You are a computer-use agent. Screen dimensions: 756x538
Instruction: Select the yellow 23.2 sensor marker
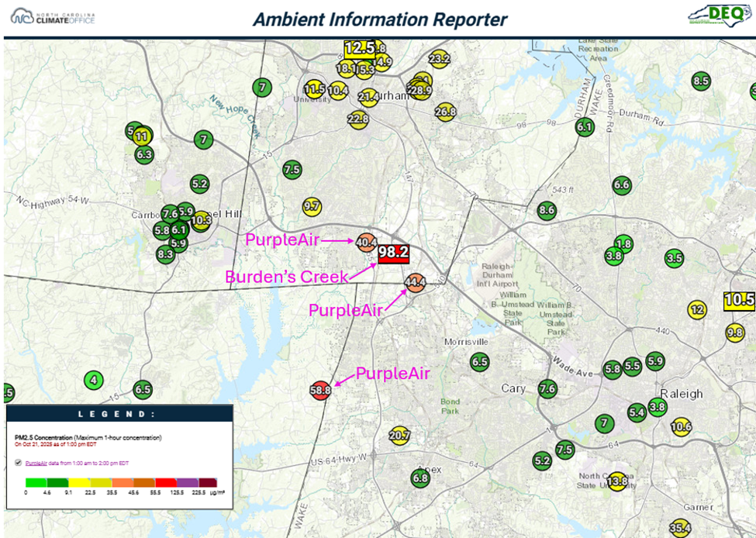439,59
